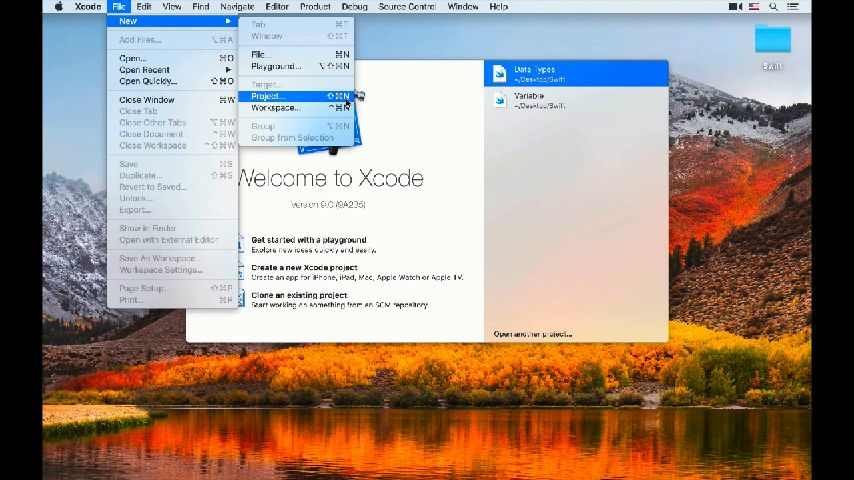Click the Data Types Swift file icon
854x480 pixels.
(499, 74)
